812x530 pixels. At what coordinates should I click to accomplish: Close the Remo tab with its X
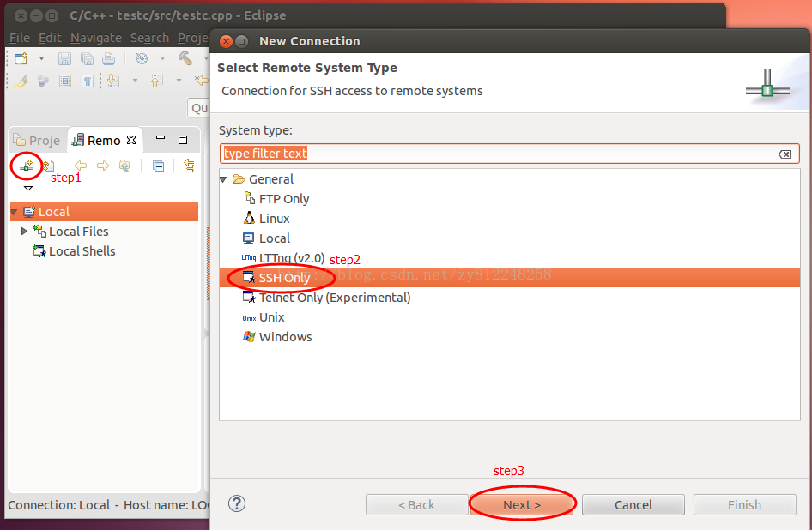(131, 140)
